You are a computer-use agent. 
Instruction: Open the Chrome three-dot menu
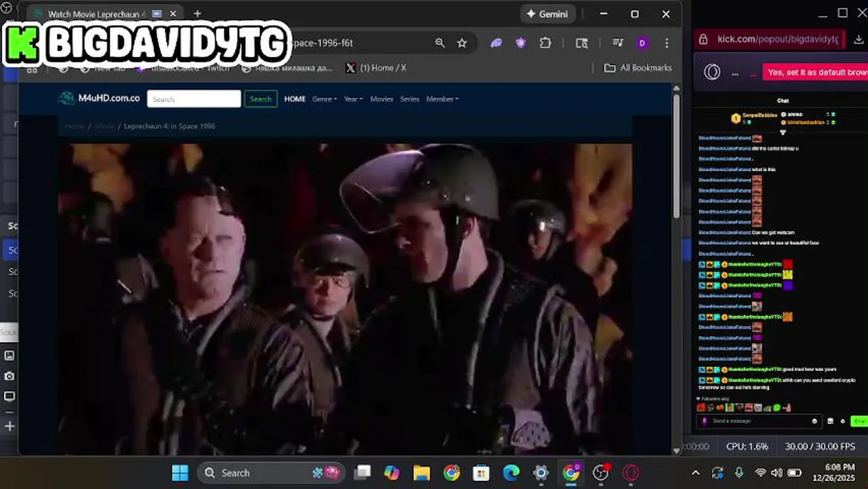(x=666, y=43)
